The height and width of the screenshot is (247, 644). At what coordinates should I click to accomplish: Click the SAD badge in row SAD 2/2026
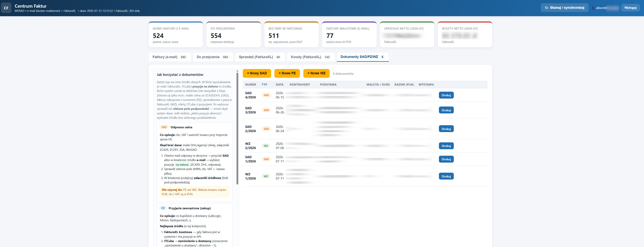tap(266, 129)
